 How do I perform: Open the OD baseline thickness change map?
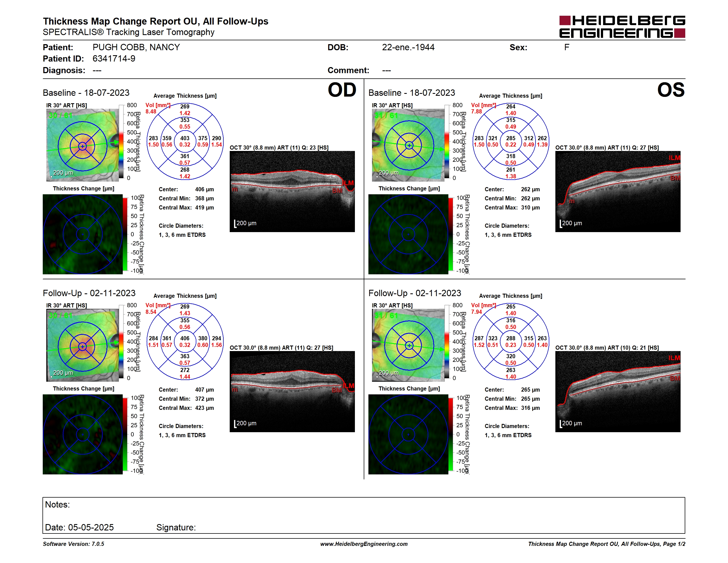(x=83, y=235)
